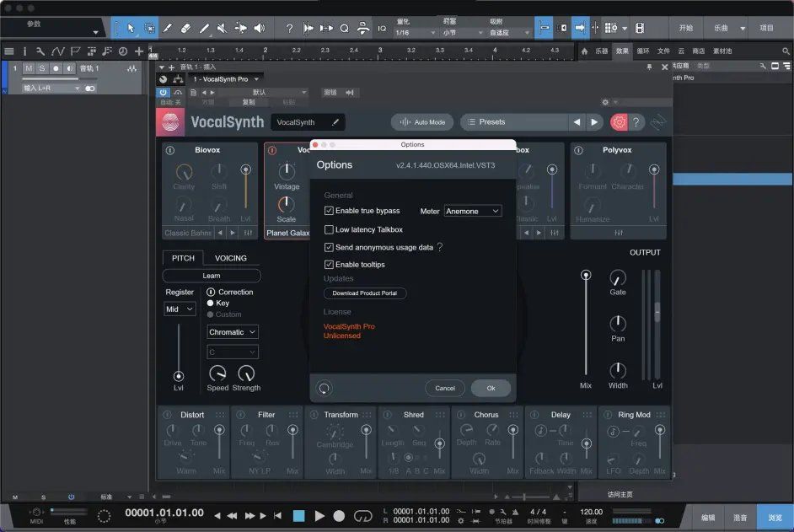This screenshot has width=794, height=532.
Task: Open the Chromatic scale dropdown
Action: (233, 332)
